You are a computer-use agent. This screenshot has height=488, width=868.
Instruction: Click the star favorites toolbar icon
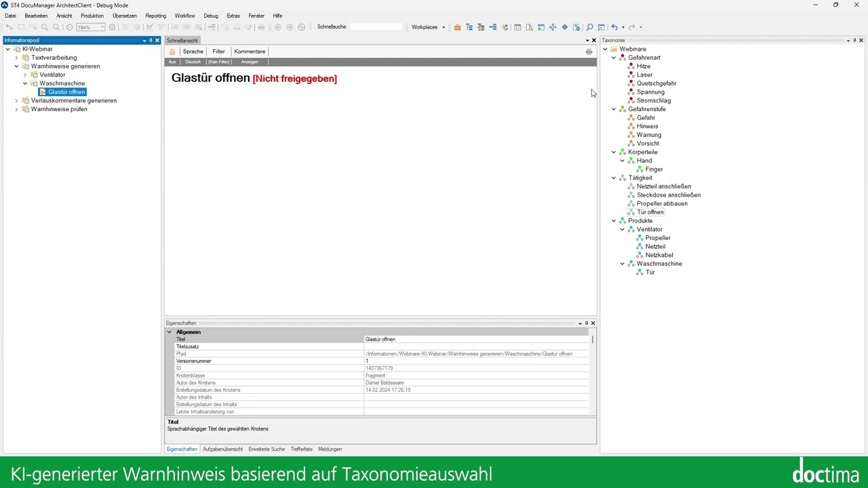point(481,27)
